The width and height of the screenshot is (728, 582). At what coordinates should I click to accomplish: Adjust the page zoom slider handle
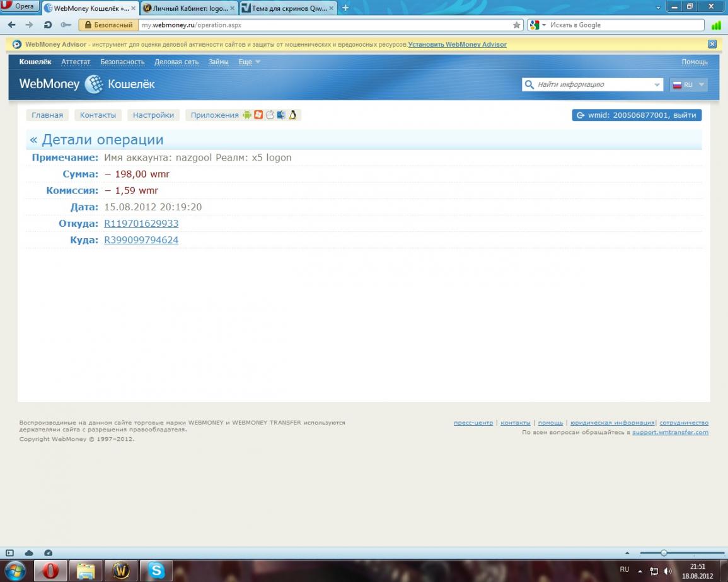pyautogui.click(x=663, y=553)
